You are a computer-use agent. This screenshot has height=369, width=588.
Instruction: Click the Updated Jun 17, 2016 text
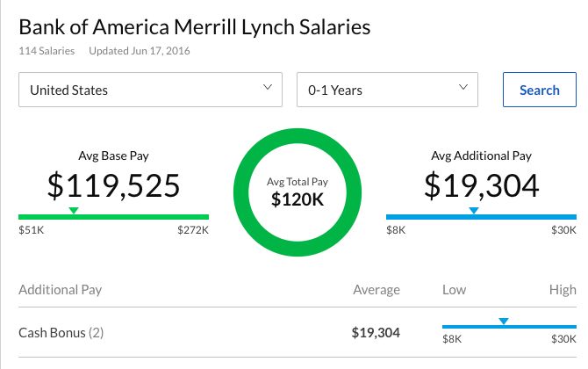(140, 51)
